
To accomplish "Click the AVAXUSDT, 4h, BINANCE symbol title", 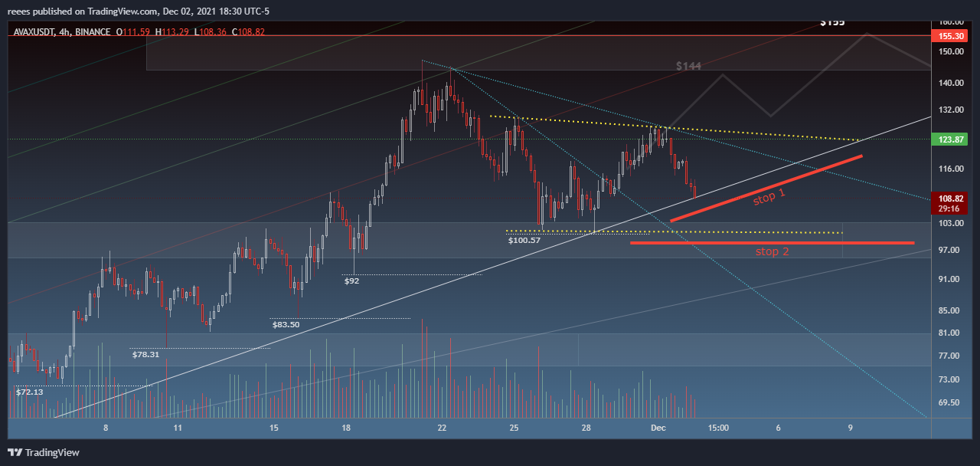I will [x=60, y=31].
